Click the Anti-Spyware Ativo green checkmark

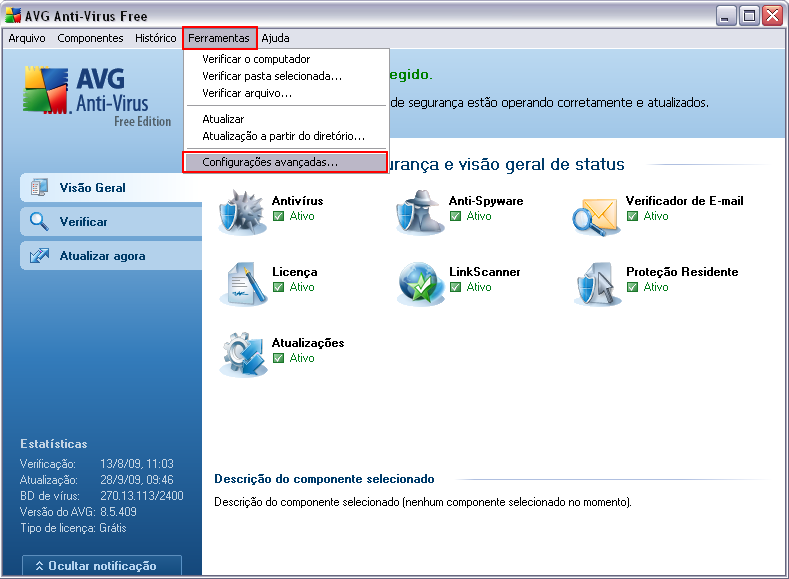point(455,216)
